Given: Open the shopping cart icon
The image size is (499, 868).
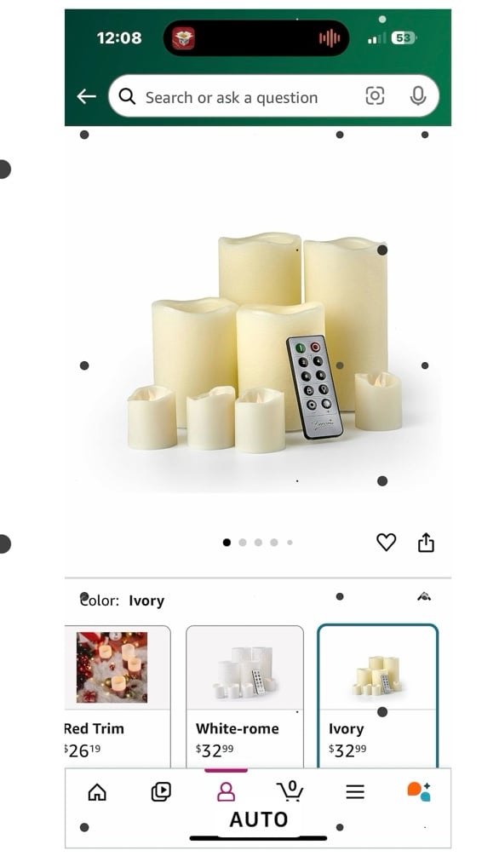Looking at the screenshot, I should click(290, 791).
